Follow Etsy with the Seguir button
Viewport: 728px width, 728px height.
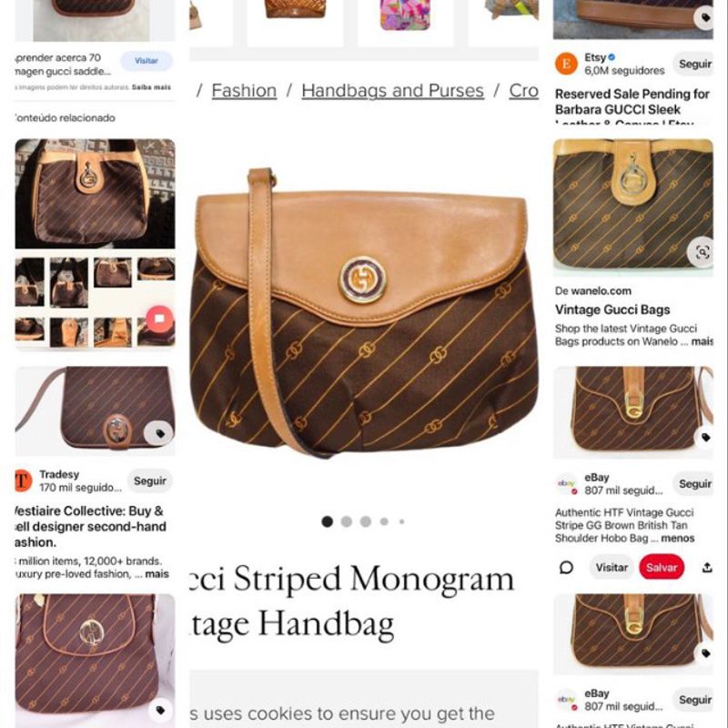point(694,64)
